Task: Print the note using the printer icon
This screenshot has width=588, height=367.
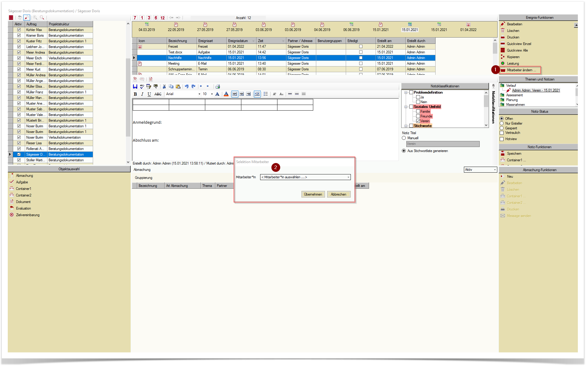Action: 218,86
